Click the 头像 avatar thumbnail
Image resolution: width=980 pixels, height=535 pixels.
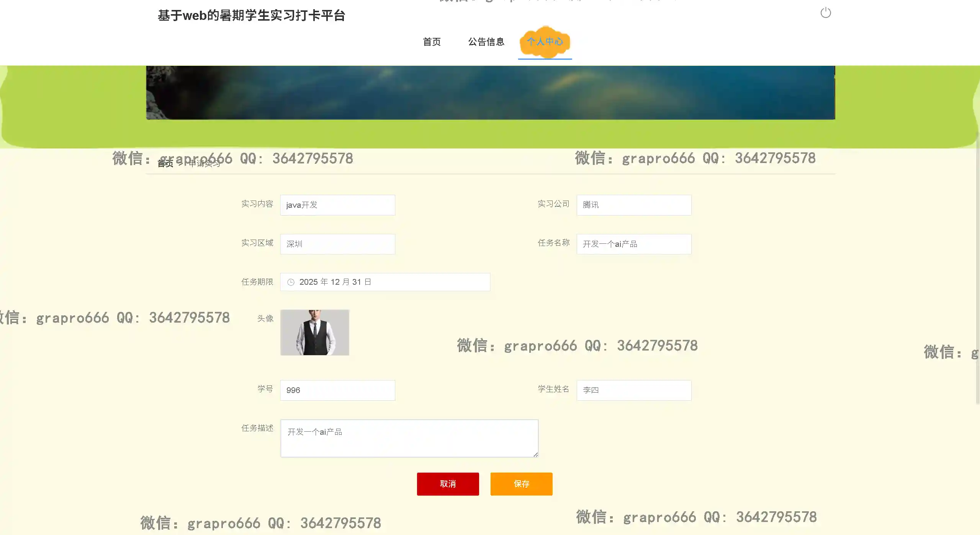pyautogui.click(x=314, y=332)
